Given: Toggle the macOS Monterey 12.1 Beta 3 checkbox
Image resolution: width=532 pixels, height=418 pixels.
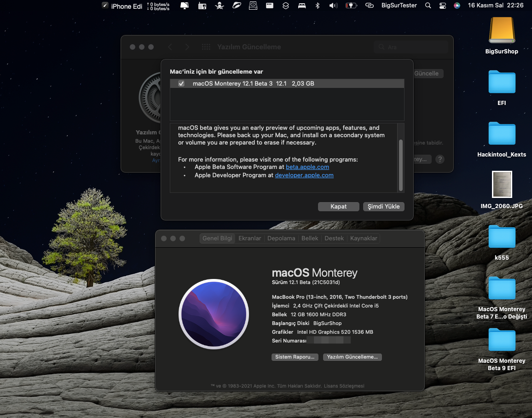Looking at the screenshot, I should point(181,83).
